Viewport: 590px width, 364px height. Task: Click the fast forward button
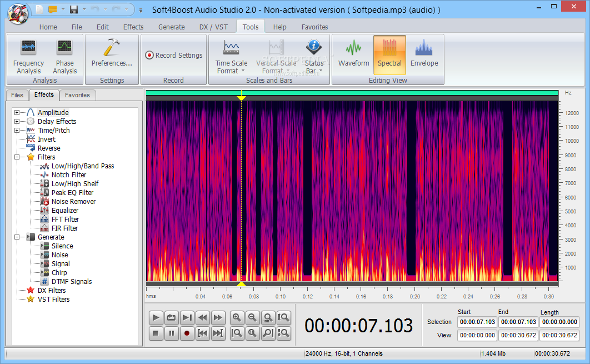[218, 318]
